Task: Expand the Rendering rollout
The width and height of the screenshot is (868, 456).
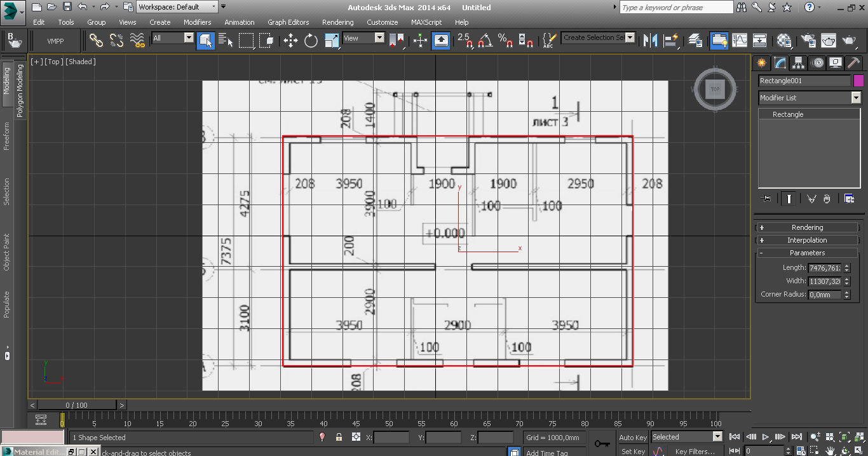Action: (x=807, y=227)
